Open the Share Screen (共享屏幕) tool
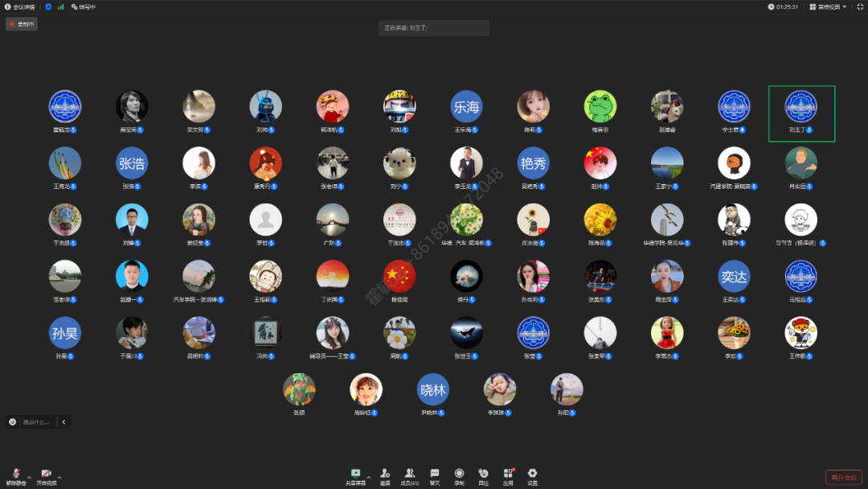Viewport: 868px width, 489px height. pos(355,475)
